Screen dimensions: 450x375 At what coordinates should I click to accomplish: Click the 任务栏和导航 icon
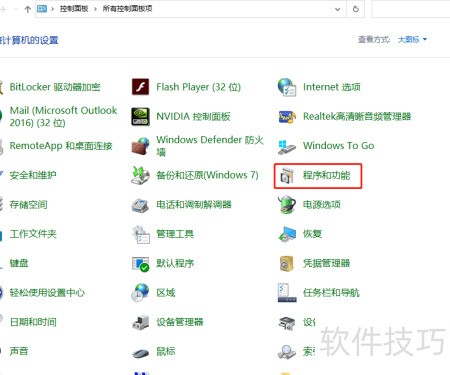(287, 293)
